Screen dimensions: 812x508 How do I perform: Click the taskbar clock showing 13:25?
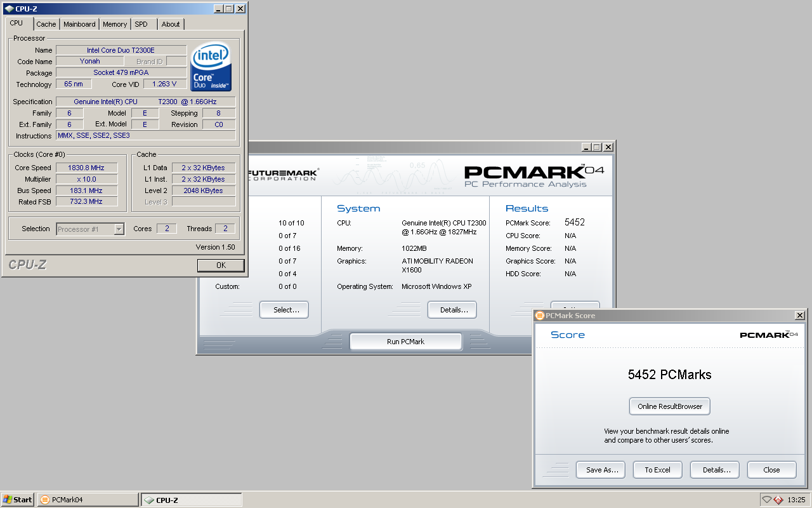(796, 500)
